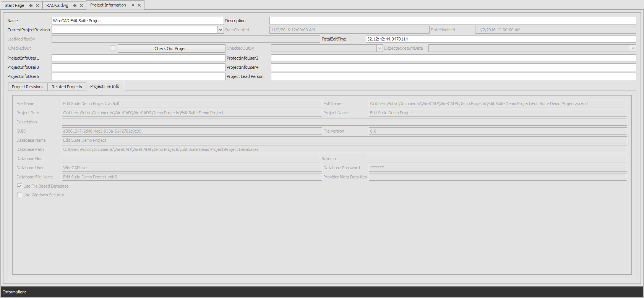Pin the RACKS.dwg tab
644x298 pixels.
pyautogui.click(x=75, y=5)
